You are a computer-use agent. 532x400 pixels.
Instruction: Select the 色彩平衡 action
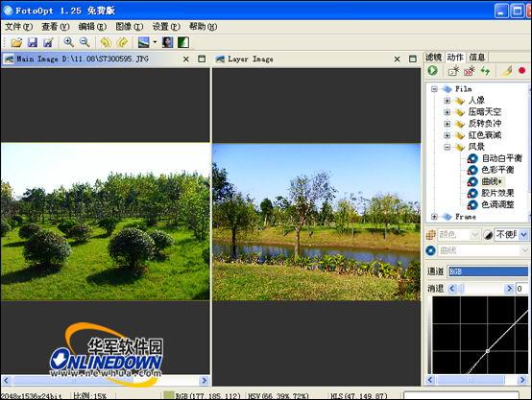pos(497,170)
